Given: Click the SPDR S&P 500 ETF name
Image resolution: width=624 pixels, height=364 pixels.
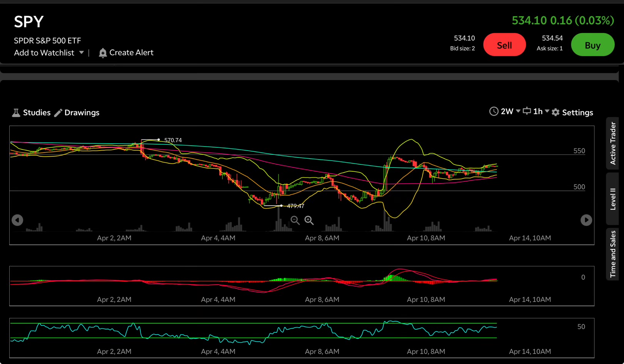Looking at the screenshot, I should pos(47,40).
